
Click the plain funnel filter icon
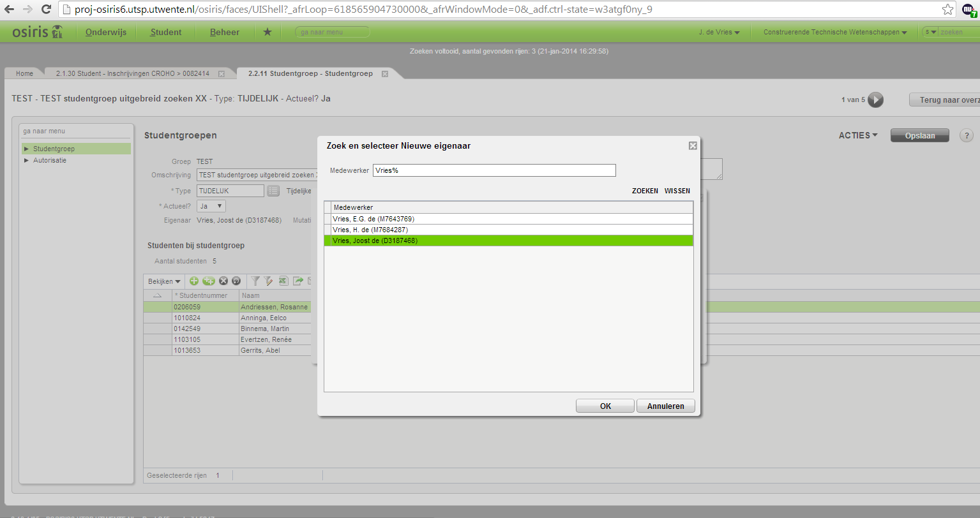(255, 281)
